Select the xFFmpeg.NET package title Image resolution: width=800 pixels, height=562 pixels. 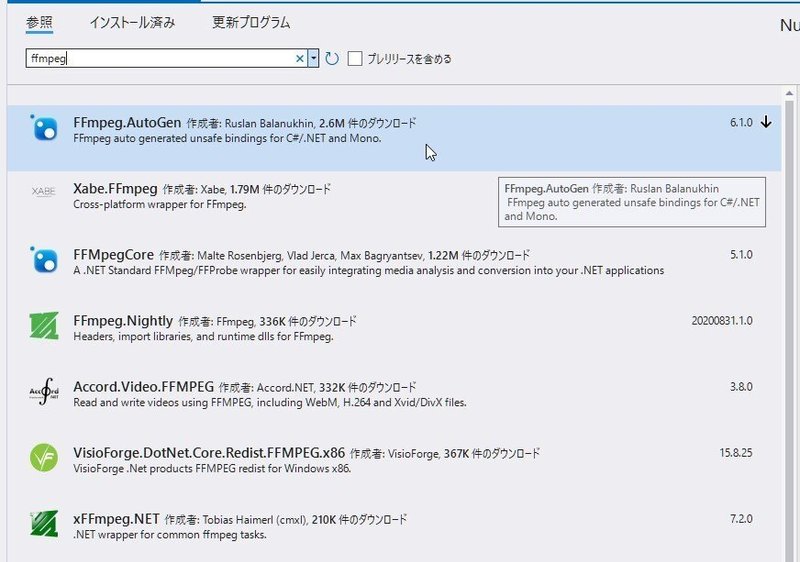[x=116, y=519]
